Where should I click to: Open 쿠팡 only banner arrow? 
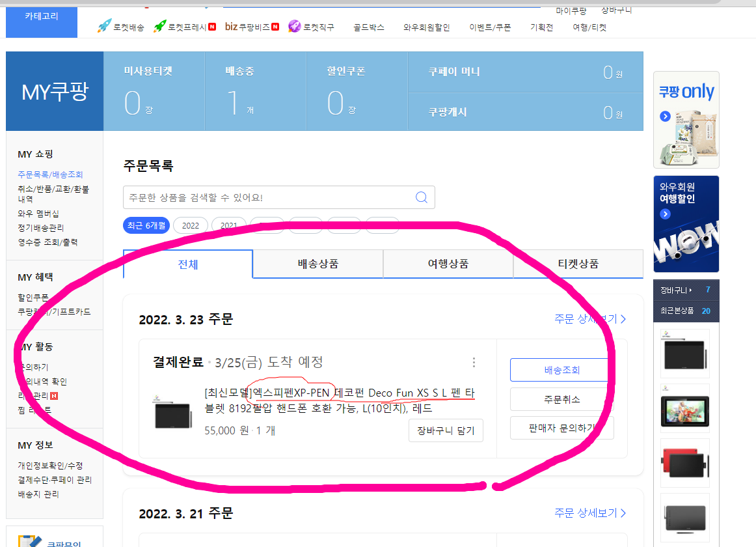tap(666, 117)
